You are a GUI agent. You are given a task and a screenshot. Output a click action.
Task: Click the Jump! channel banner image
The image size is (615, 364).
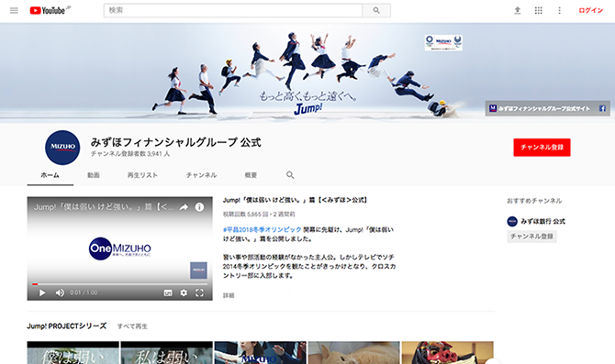pos(307,72)
